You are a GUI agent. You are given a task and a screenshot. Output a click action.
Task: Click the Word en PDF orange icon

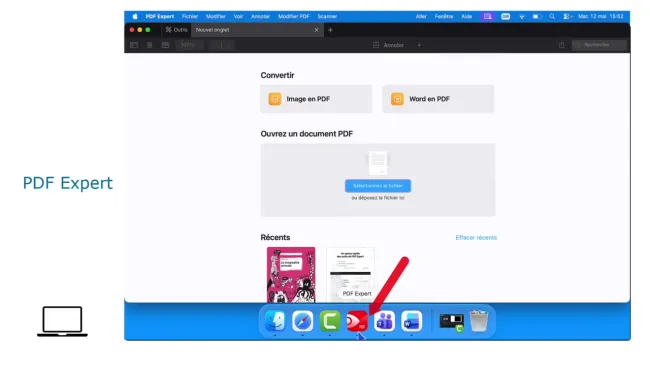click(397, 99)
